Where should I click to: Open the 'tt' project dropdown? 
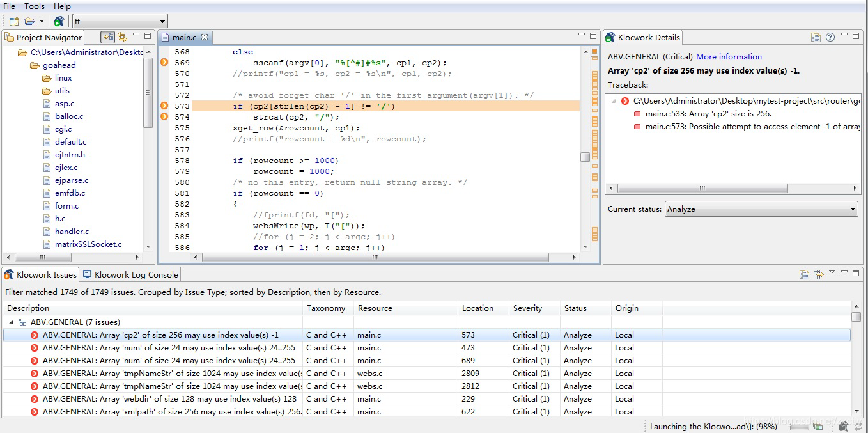120,21
